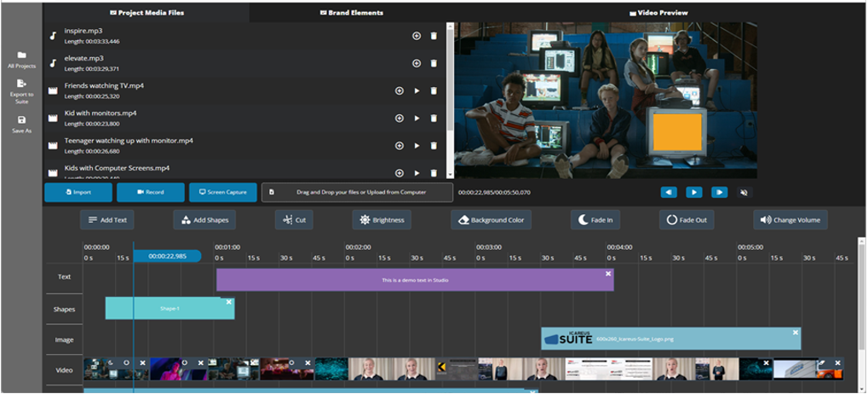Open the Background Color tool
Image resolution: width=868 pixels, height=394 pixels.
(x=491, y=220)
